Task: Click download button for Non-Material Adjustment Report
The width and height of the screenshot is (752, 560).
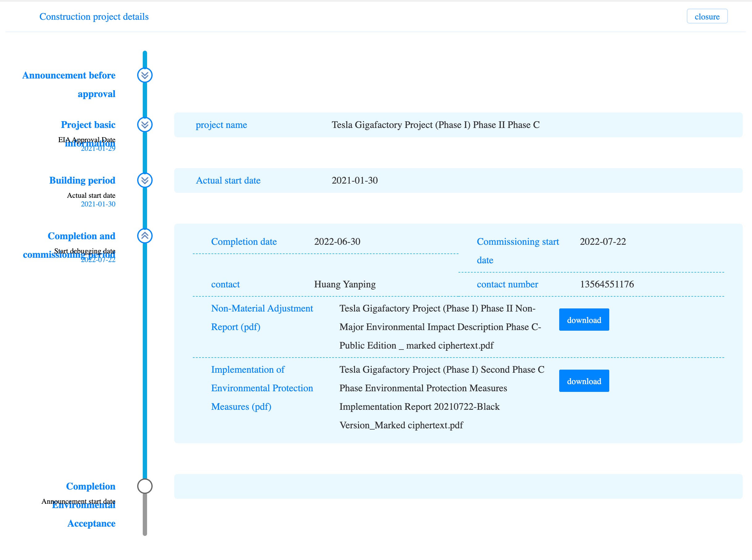Action: pos(584,320)
